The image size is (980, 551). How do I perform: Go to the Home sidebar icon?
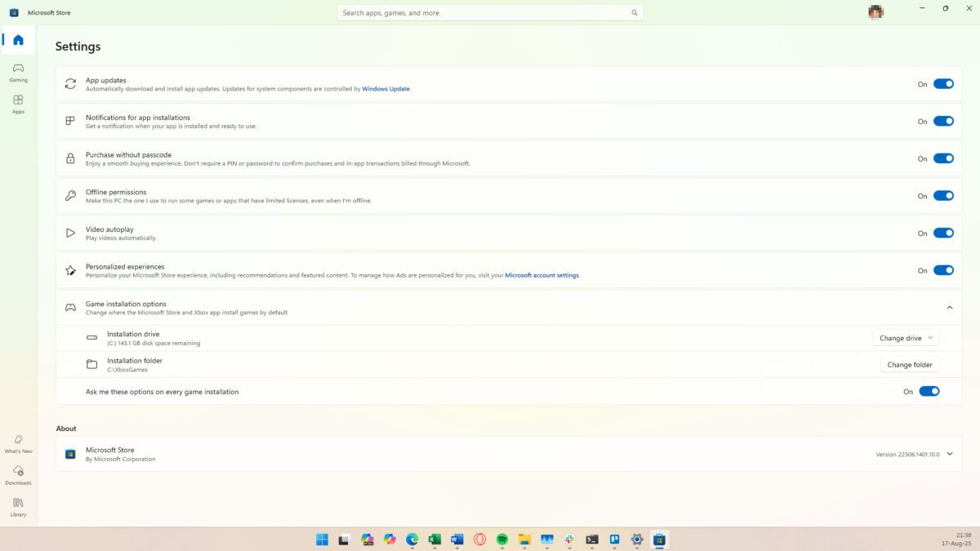click(18, 40)
